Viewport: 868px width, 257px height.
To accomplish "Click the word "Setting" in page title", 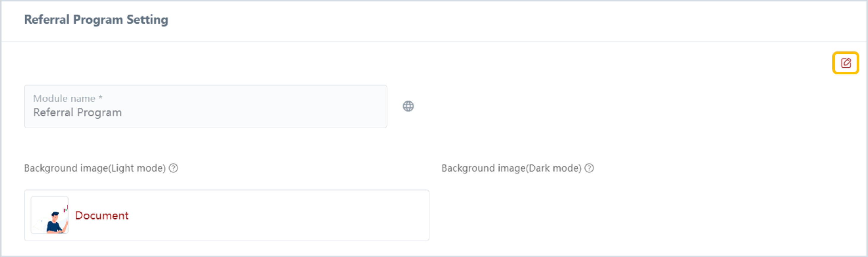I will coord(147,20).
